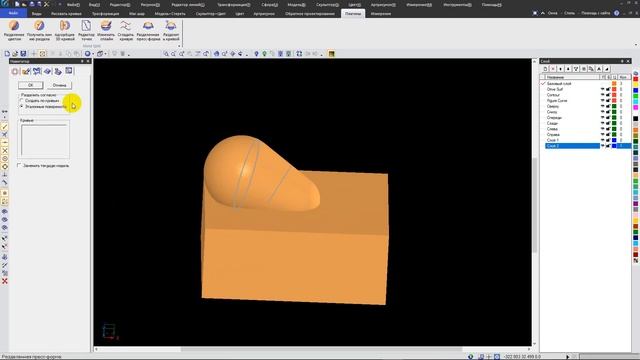Select 'Создать по кривым' radio option
This screenshot has width=640, height=360.
(22, 100)
